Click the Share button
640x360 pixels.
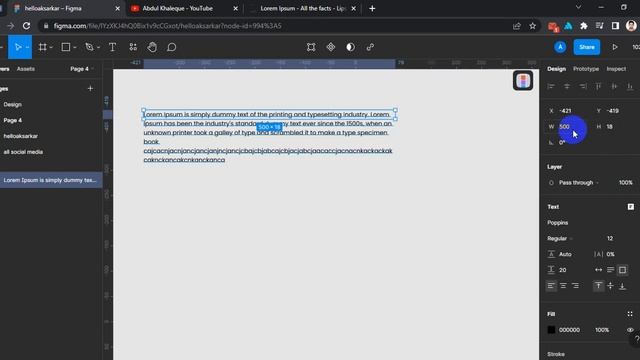point(587,47)
